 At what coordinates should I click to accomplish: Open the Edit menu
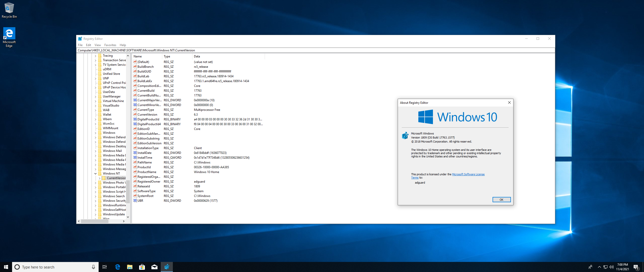click(x=89, y=45)
